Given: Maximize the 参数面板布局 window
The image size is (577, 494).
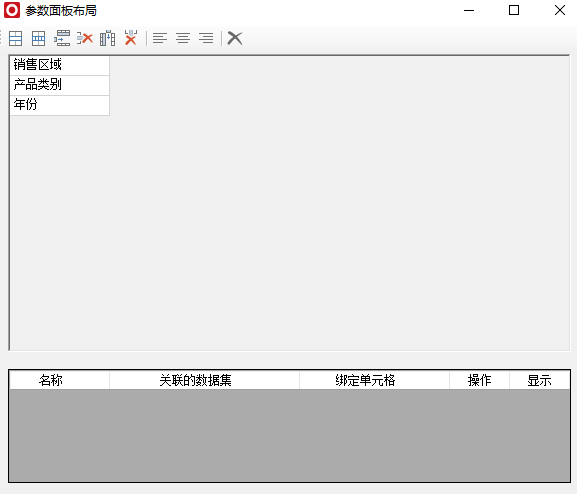Looking at the screenshot, I should (x=514, y=10).
